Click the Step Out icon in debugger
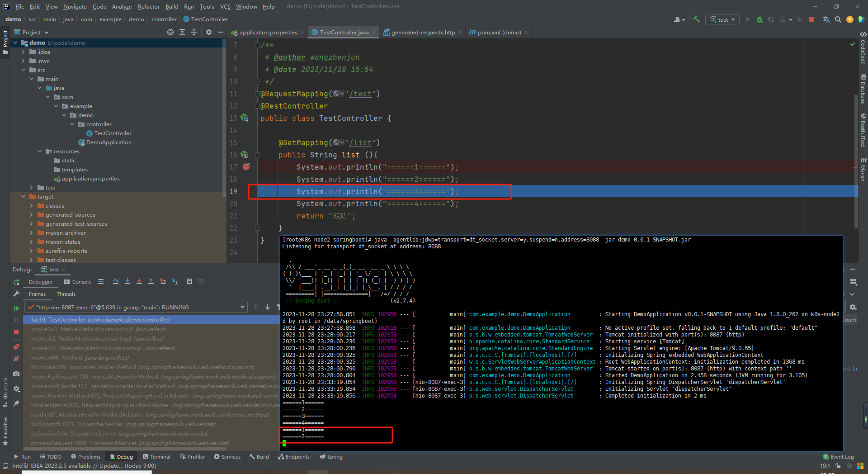This screenshot has width=868, height=474. tap(151, 281)
